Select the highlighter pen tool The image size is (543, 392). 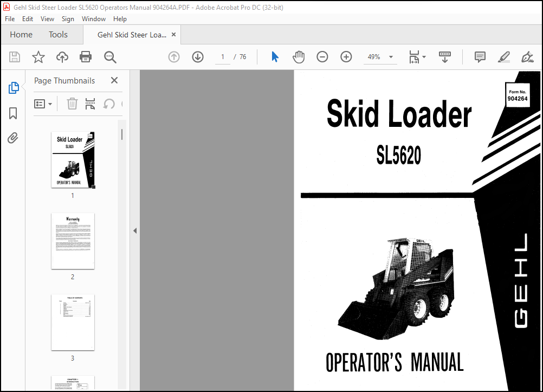pyautogui.click(x=503, y=57)
